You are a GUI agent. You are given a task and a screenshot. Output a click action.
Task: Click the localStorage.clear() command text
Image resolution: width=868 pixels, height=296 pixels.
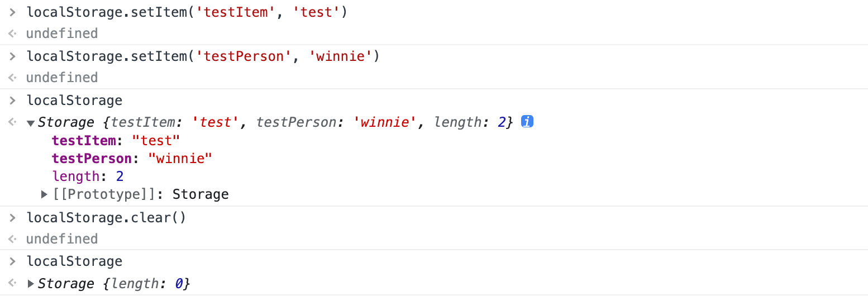pos(106,217)
